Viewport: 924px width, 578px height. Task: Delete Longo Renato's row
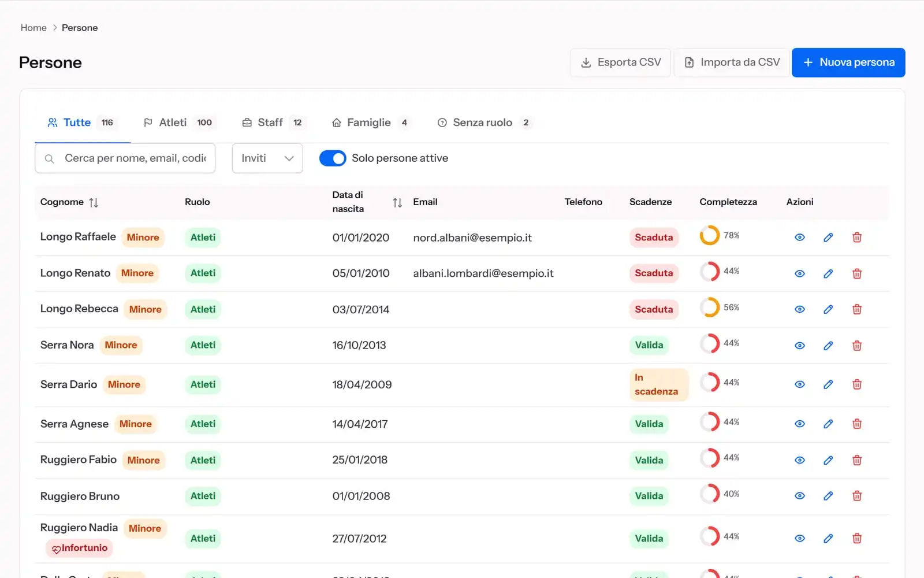coord(857,273)
